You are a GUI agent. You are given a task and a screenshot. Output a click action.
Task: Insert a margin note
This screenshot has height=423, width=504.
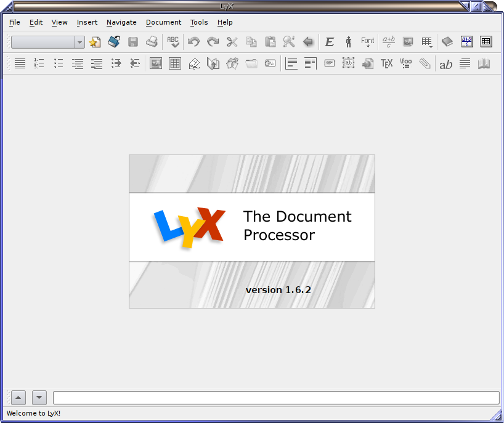coord(311,63)
